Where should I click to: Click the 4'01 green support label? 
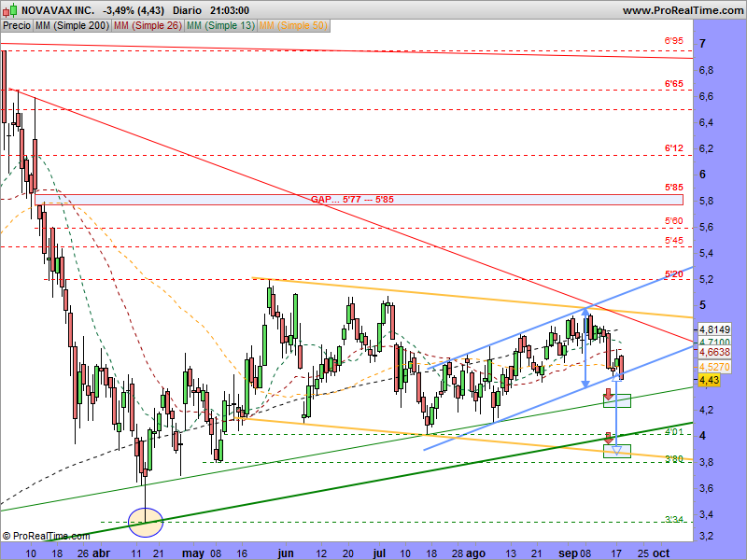coord(673,432)
